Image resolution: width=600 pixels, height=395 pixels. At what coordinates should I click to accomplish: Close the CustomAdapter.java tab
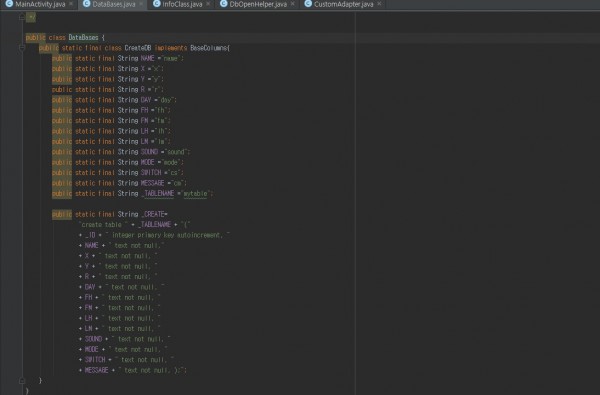pos(379,4)
